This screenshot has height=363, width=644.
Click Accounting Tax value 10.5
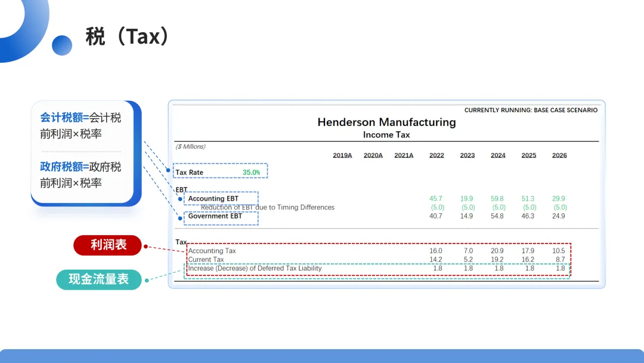pyautogui.click(x=559, y=251)
